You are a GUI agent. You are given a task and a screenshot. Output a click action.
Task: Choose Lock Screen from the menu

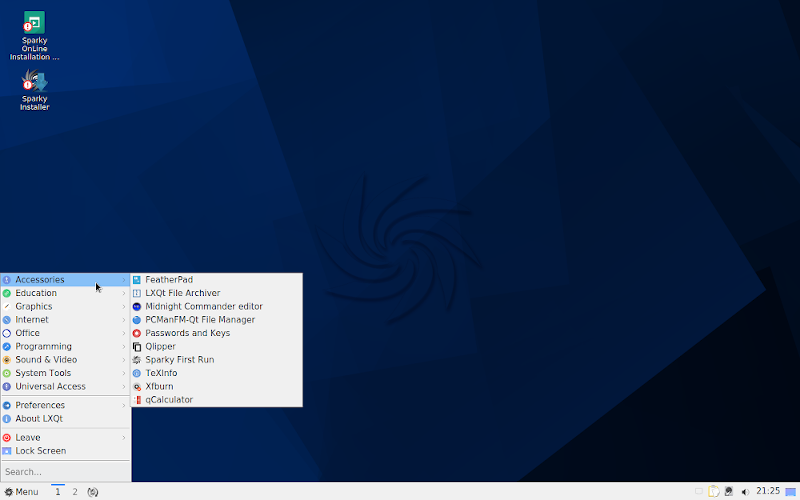pos(65,451)
